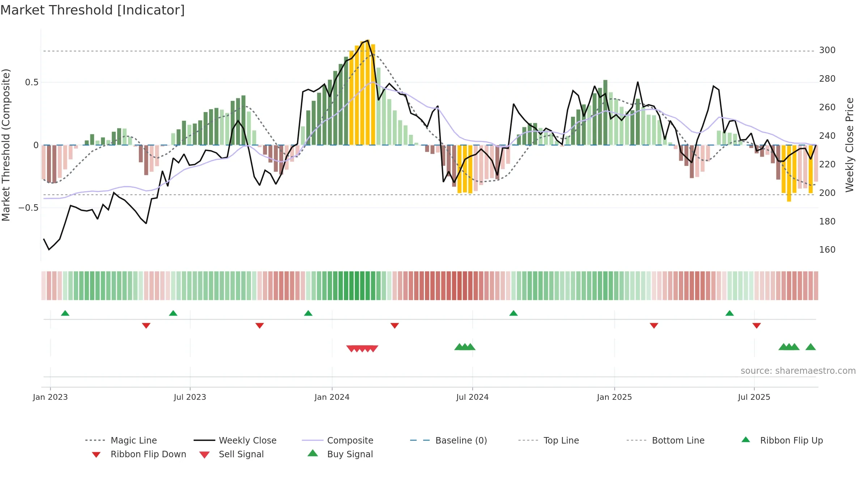This screenshot has height=488, width=868.
Task: Click the Jan 2025 x-axis label
Action: point(614,397)
